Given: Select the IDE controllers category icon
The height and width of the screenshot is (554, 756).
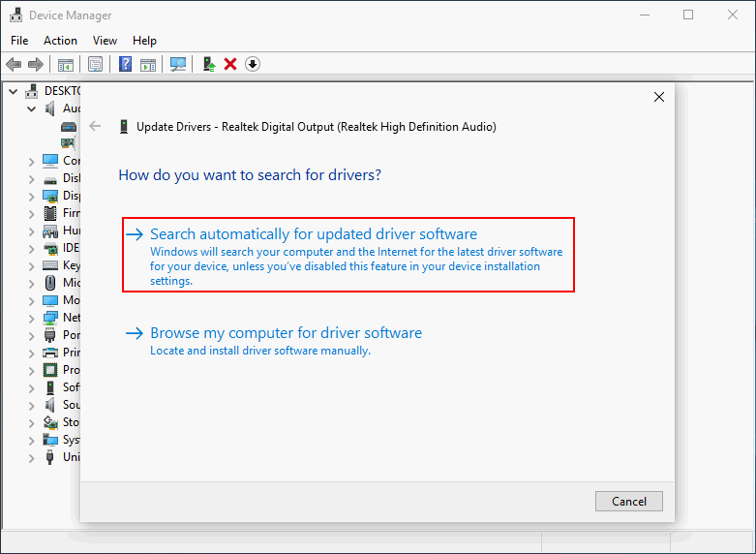Looking at the screenshot, I should (50, 249).
